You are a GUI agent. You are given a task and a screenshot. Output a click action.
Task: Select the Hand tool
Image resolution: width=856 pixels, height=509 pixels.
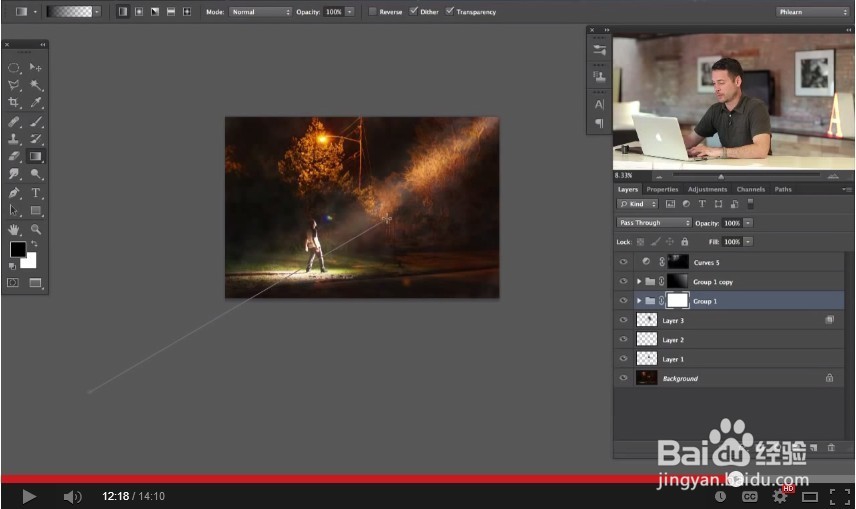click(x=14, y=229)
